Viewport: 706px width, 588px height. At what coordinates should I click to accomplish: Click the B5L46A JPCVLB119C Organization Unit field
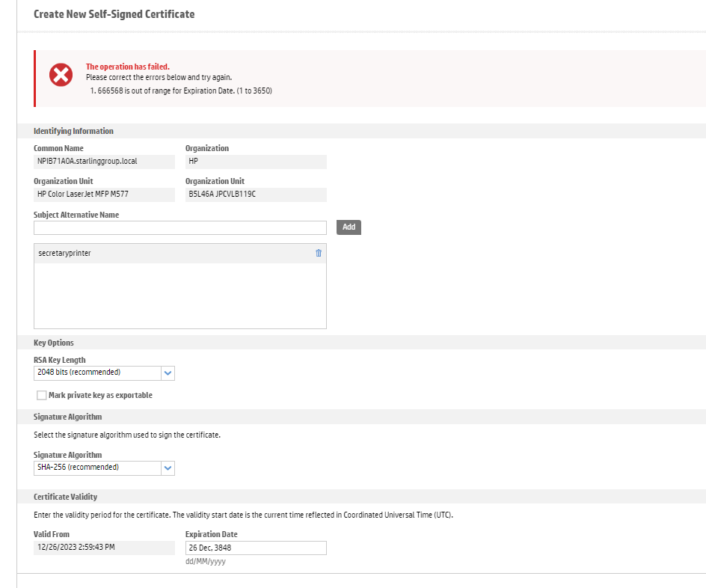coord(256,195)
